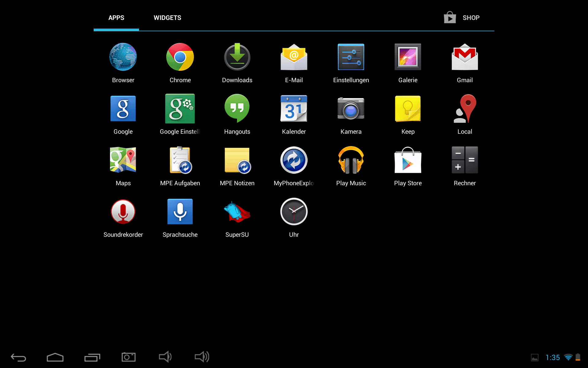The height and width of the screenshot is (368, 588).
Task: Switch to the WIDGETS tab
Action: coord(168,18)
